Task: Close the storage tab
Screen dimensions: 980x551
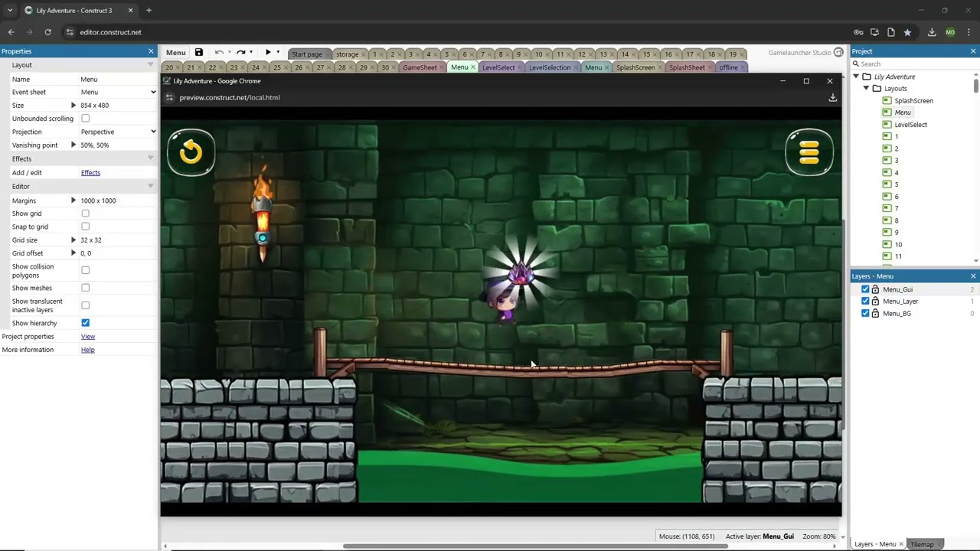Action: 364,54
